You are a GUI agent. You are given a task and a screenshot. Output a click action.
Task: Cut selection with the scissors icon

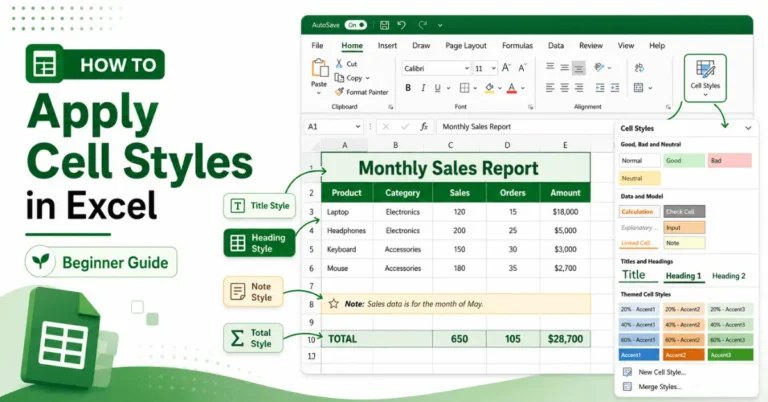(339, 64)
